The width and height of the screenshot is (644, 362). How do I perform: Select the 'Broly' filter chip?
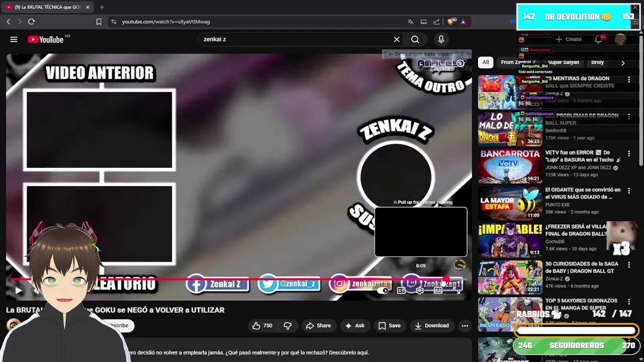597,62
